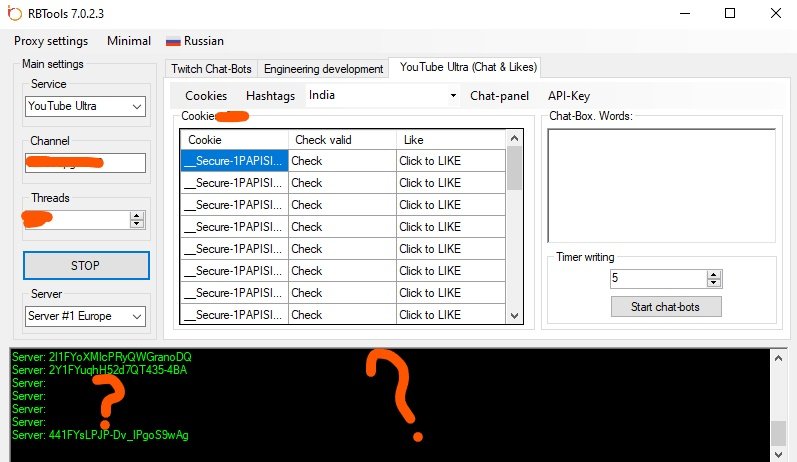
Task: Switch language via the Russian flag icon
Action: coord(173,41)
